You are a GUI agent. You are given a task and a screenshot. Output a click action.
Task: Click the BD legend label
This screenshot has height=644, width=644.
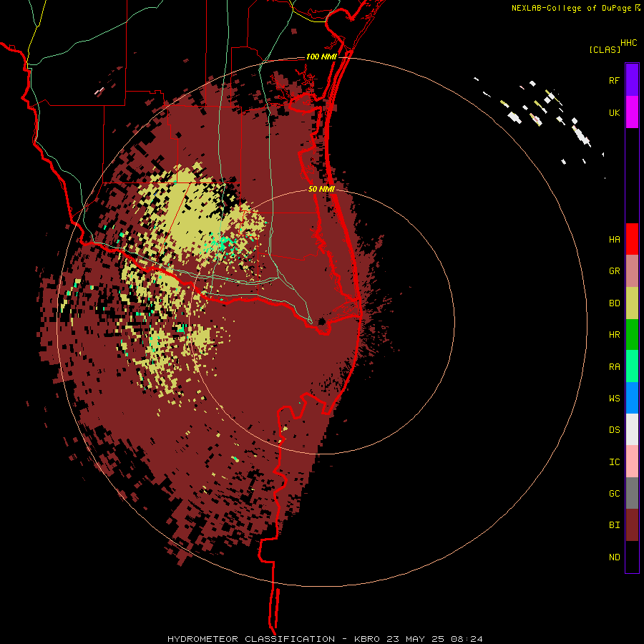coord(614,303)
